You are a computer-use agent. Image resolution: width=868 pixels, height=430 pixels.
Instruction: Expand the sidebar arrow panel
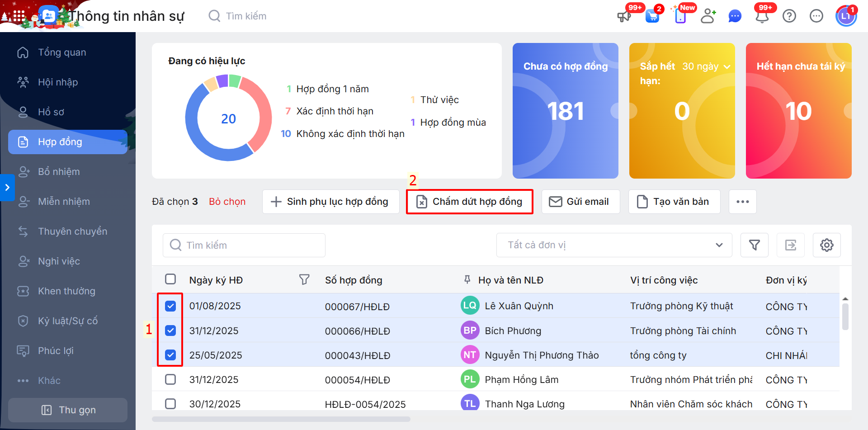pyautogui.click(x=7, y=187)
